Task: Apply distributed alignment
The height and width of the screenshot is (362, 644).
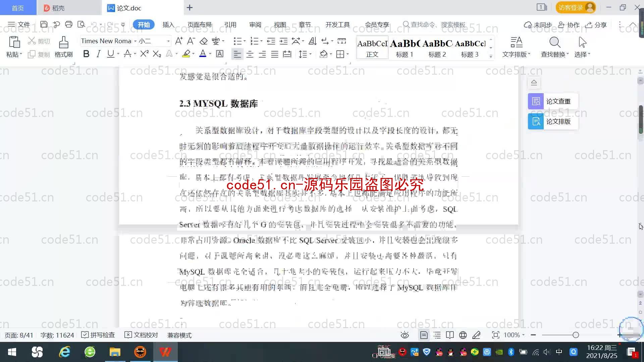Action: [287, 54]
